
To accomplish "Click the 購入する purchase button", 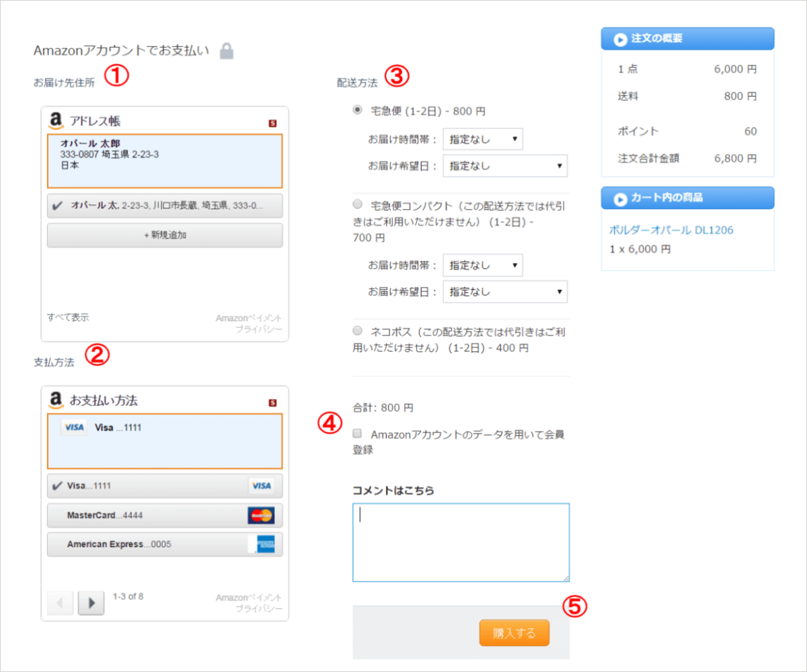I will click(x=514, y=632).
